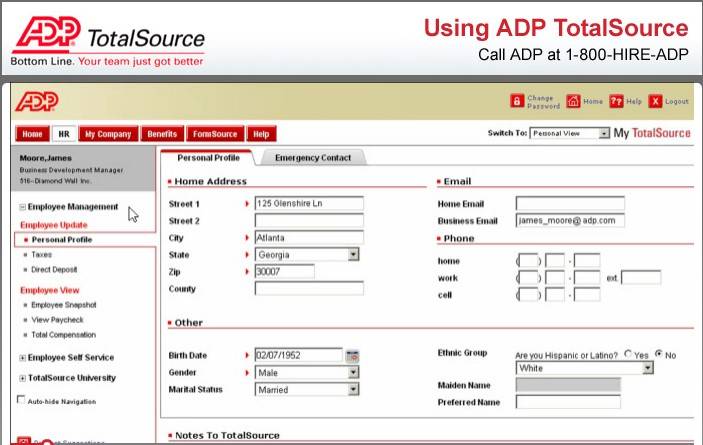Viewport: 703px width, 445px height.
Task: Open the State dropdown showing Georgia
Action: tap(353, 255)
